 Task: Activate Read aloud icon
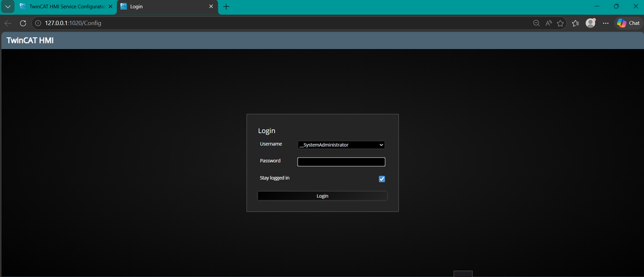coord(548,23)
